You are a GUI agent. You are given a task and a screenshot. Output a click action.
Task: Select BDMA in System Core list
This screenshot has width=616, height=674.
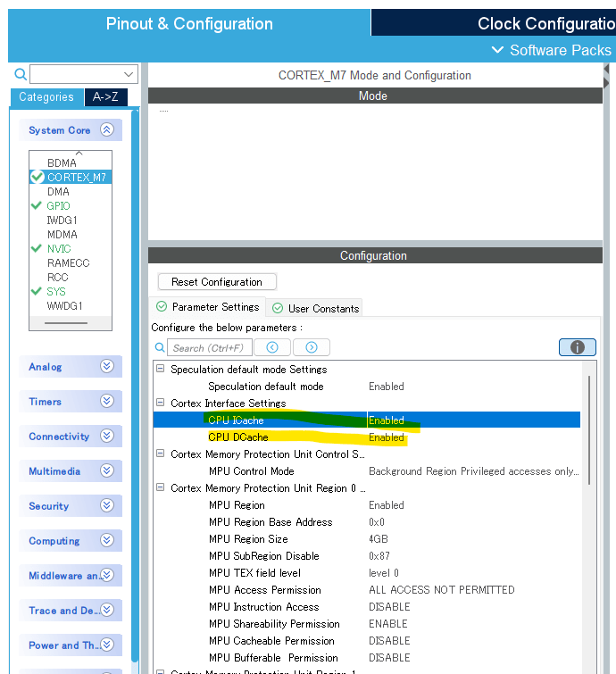62,163
